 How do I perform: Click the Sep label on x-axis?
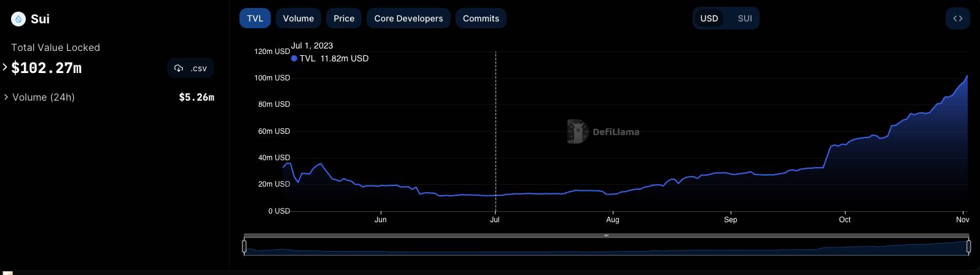[730, 220]
